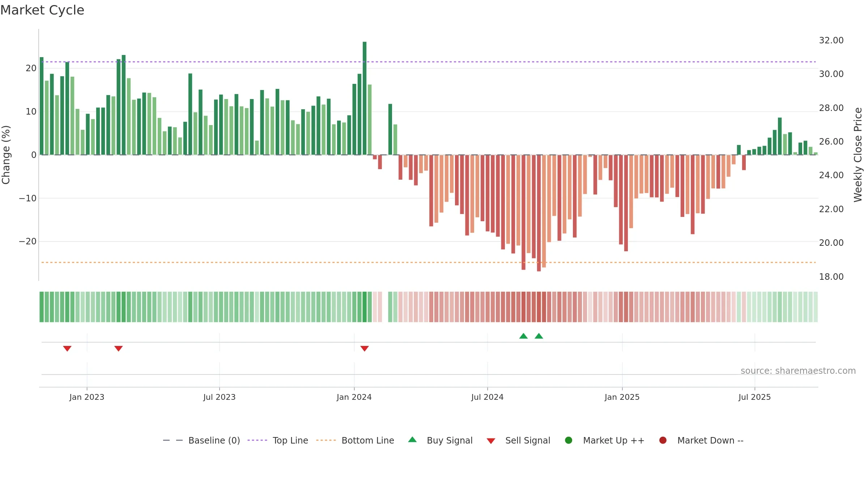This screenshot has width=868, height=488.
Task: Toggle the Buy Signal legend label
Action: click(450, 440)
